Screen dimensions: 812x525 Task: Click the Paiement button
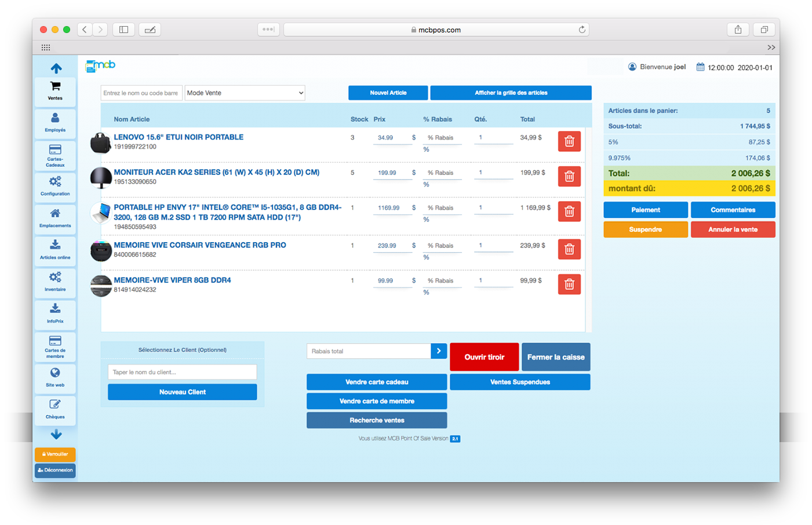[646, 210]
